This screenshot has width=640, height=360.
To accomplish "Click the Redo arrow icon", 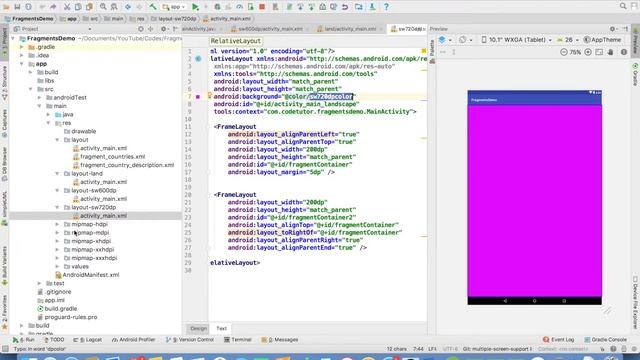I will click(x=53, y=7).
